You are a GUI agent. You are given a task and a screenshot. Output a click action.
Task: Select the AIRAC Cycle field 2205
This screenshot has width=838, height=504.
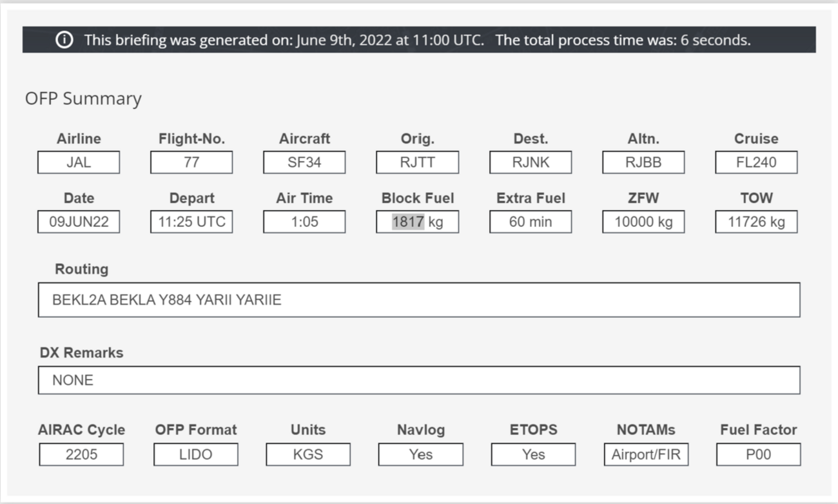(81, 454)
